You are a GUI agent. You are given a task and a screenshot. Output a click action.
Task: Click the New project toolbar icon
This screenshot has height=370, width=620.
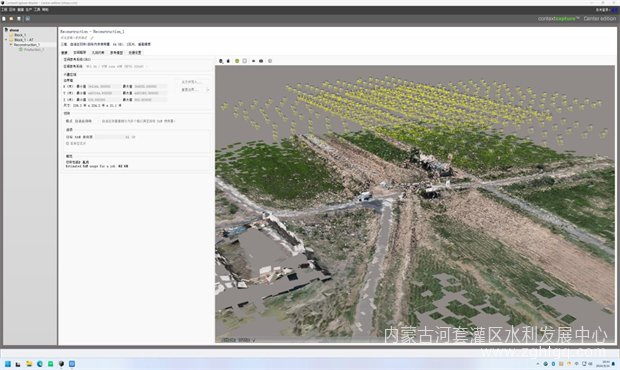[4, 19]
